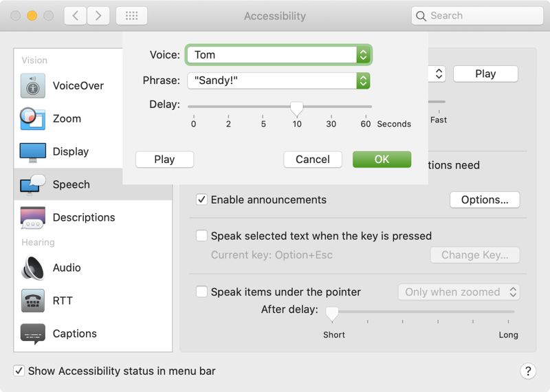Select the Captions sidebar label
Image resolution: width=550 pixels, height=392 pixels.
tap(75, 334)
